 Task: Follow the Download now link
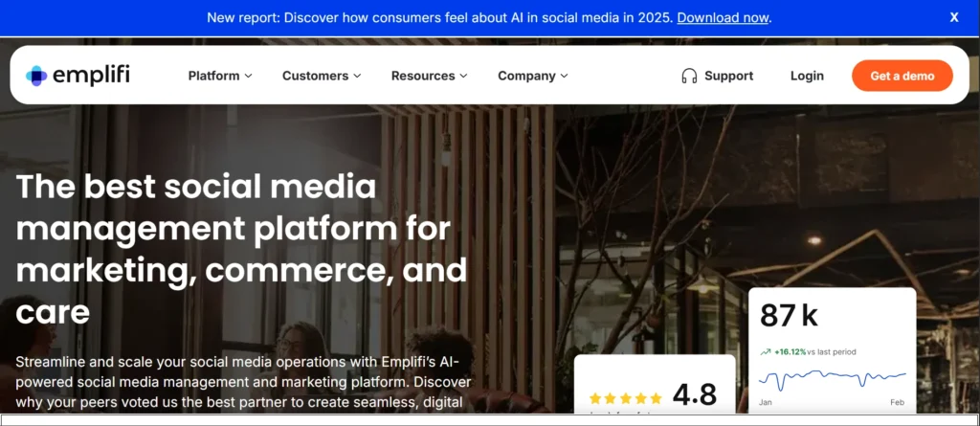[723, 17]
